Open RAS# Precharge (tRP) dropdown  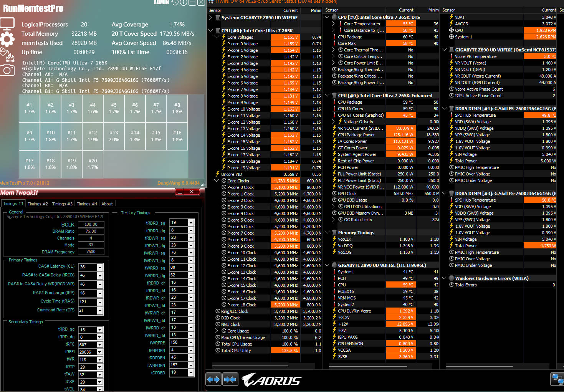click(x=100, y=294)
